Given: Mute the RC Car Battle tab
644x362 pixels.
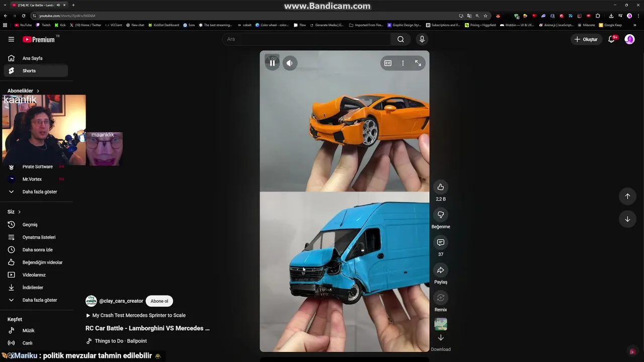Looking at the screenshot, I should (58, 5).
